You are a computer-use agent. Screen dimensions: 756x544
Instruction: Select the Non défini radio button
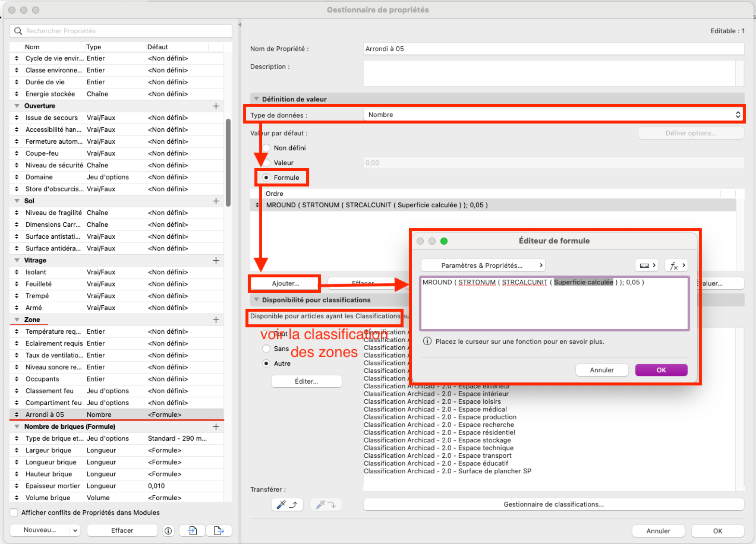267,148
